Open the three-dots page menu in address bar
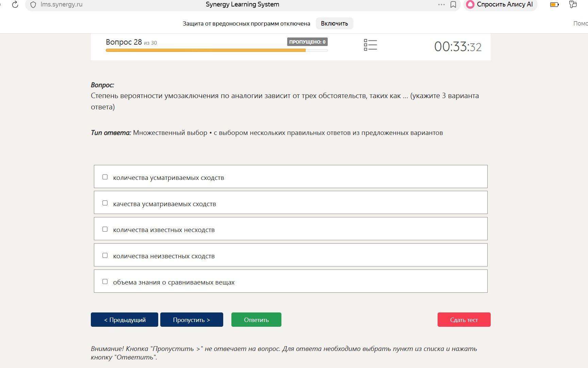Screen dimensions: 588x368 pyautogui.click(x=441, y=5)
